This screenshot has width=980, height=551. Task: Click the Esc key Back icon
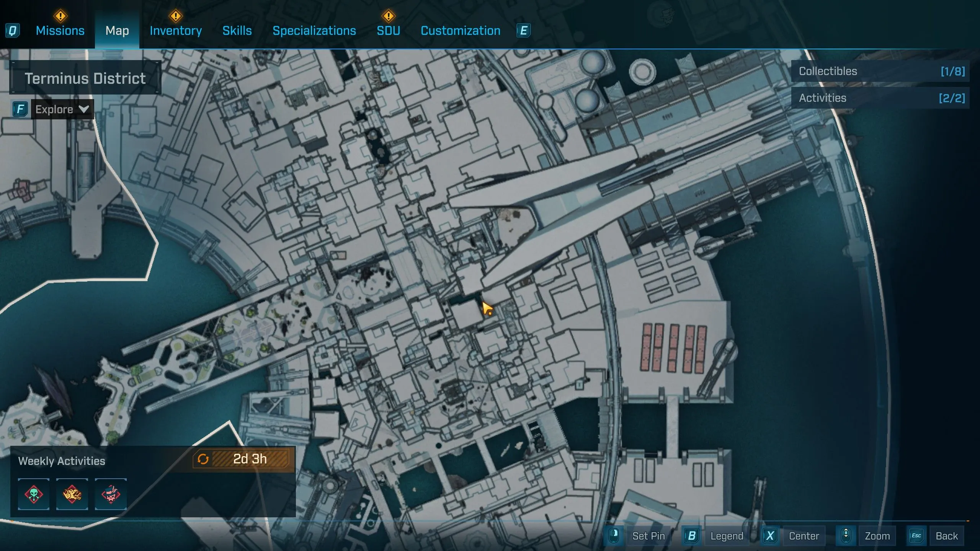[x=916, y=536]
